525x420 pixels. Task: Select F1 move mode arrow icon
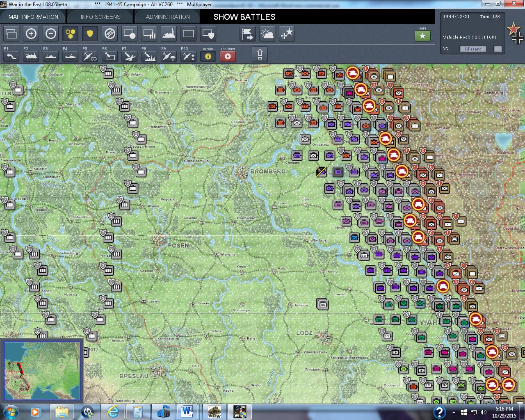[11, 56]
